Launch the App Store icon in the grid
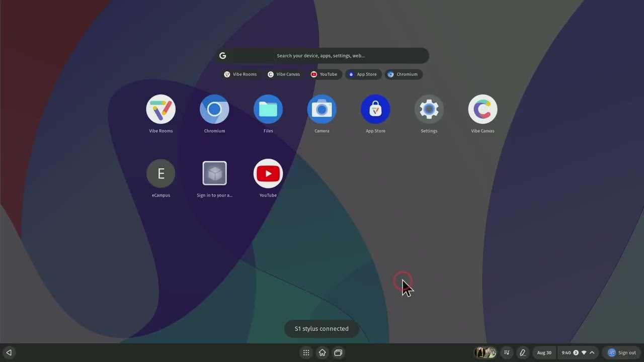The image size is (644, 362). tap(375, 109)
